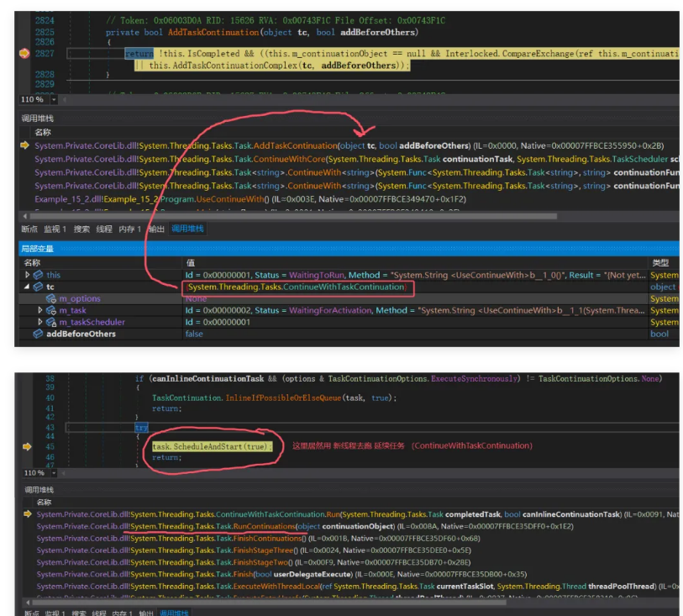Select the 搜索 tab above the 局部变量 panel
The width and height of the screenshot is (683, 616).
(x=81, y=229)
